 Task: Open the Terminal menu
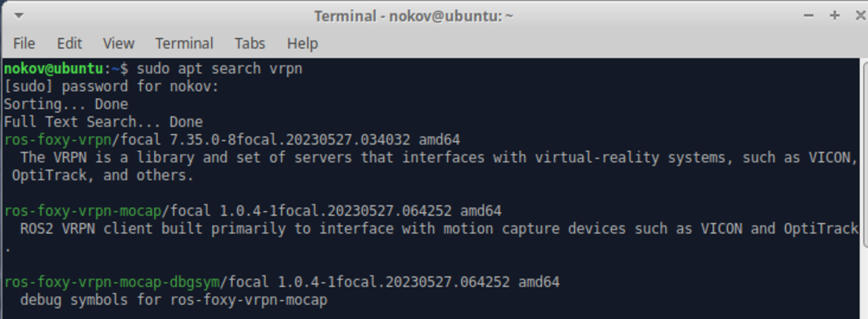pyautogui.click(x=184, y=43)
